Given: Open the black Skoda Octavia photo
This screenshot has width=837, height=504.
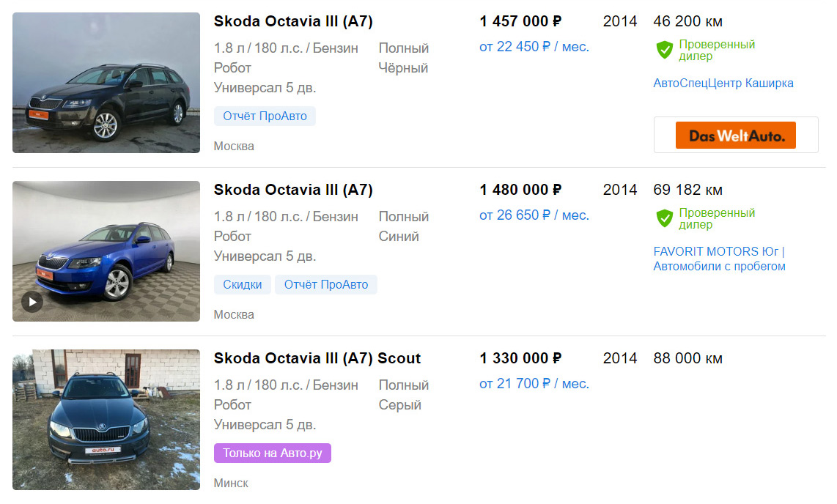Looking at the screenshot, I should click(106, 83).
